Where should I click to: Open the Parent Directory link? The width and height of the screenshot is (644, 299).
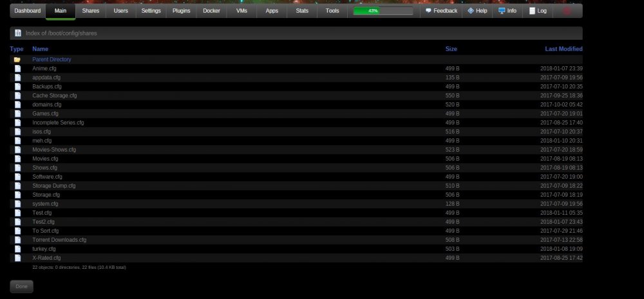[x=52, y=59]
